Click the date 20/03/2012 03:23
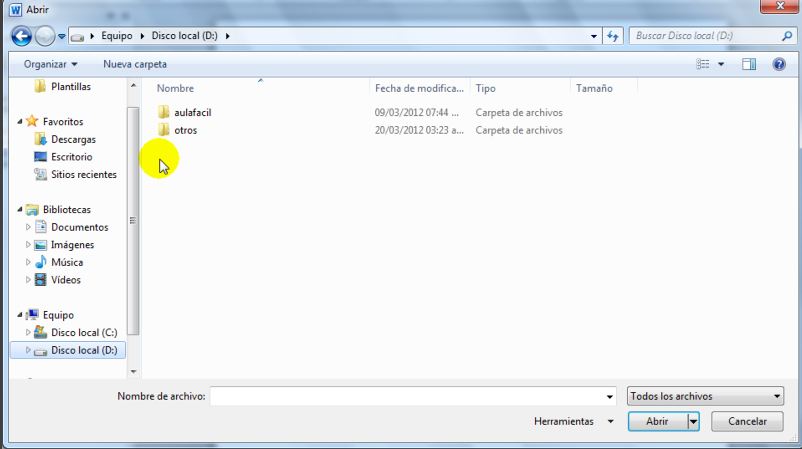Image resolution: width=802 pixels, height=449 pixels. tap(419, 130)
